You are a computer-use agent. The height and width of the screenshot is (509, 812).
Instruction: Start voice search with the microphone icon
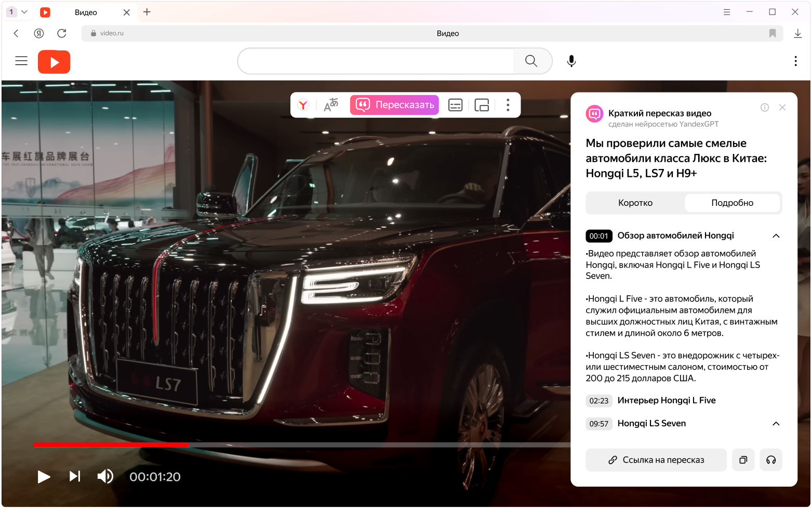point(571,61)
